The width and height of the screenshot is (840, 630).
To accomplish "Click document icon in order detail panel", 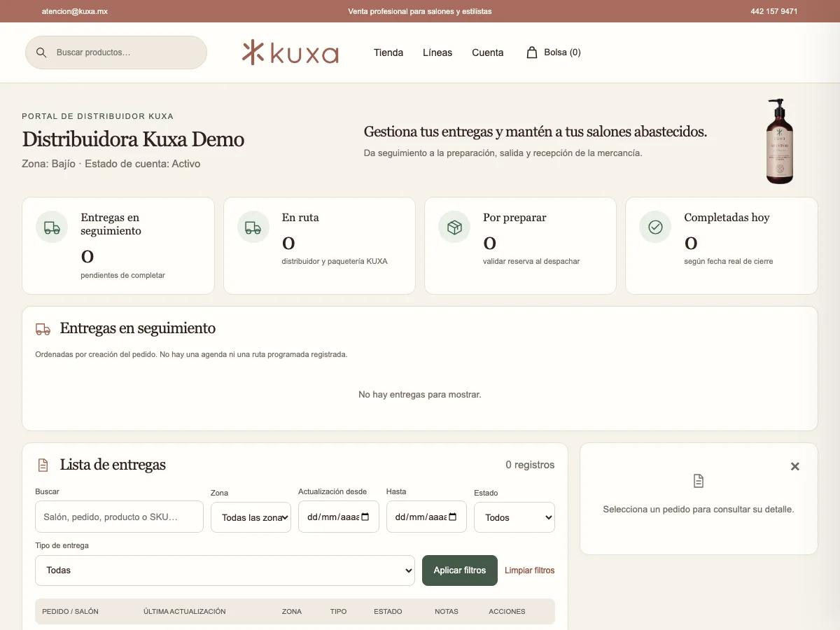I will 699,481.
